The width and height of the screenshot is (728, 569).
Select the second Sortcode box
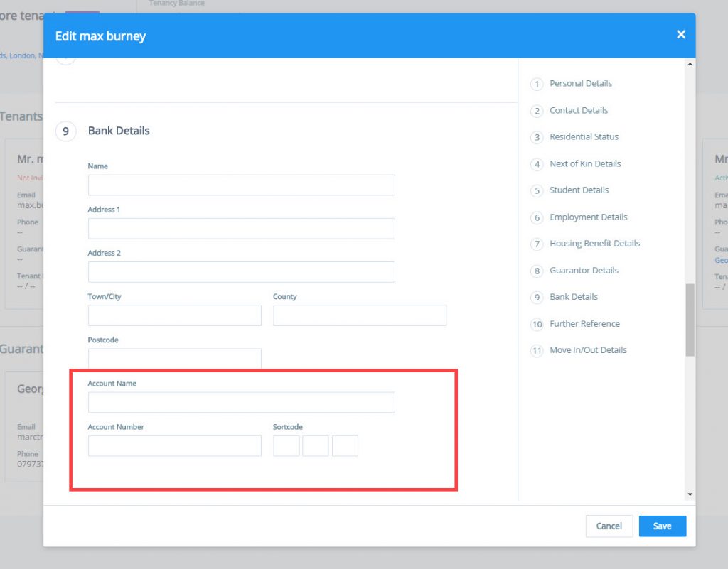tap(316, 445)
